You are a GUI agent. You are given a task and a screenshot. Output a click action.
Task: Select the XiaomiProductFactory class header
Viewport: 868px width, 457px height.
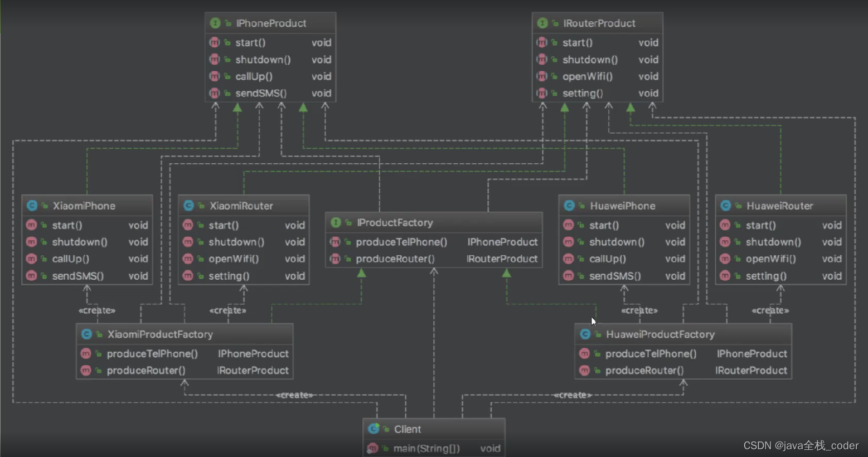click(185, 334)
